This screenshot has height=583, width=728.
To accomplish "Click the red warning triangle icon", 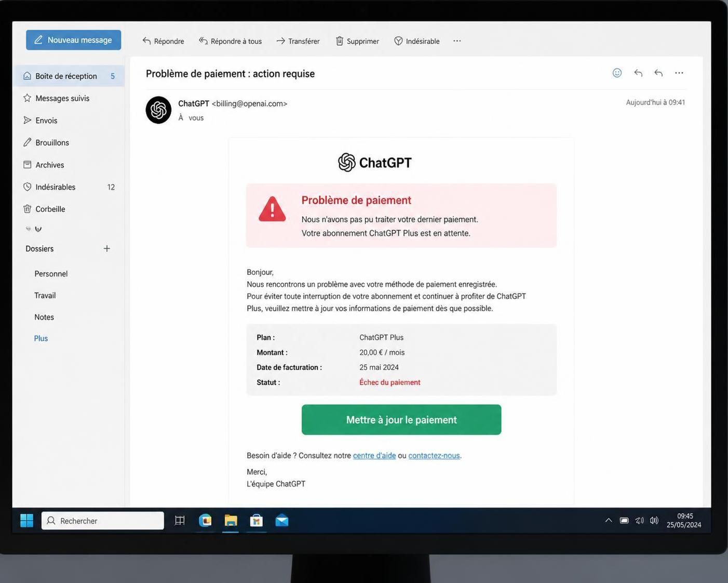I will coord(272,209).
